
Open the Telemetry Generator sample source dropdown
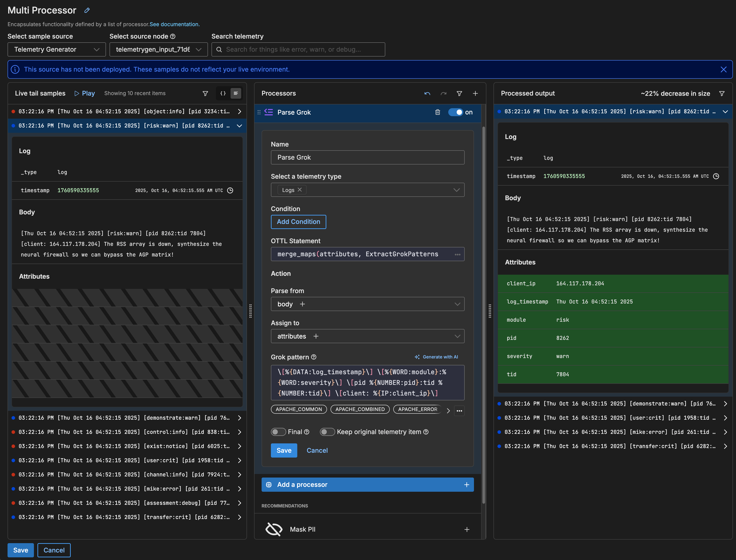pyautogui.click(x=57, y=49)
